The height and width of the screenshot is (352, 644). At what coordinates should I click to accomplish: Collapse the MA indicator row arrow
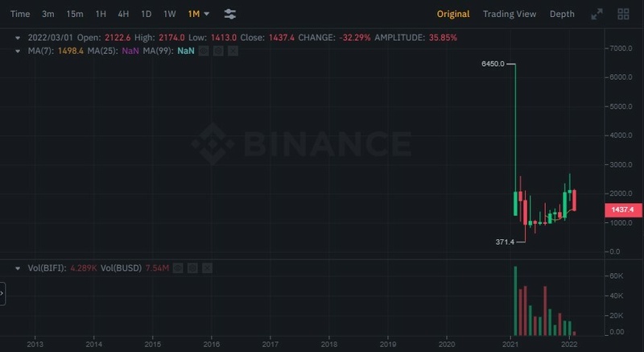[x=19, y=51]
